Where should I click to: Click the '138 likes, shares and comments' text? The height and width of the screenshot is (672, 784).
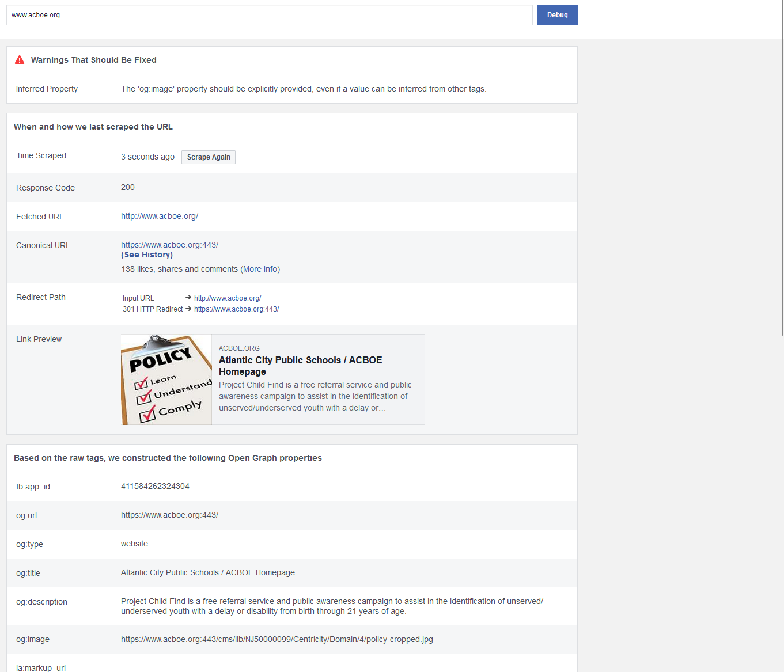pyautogui.click(x=179, y=269)
